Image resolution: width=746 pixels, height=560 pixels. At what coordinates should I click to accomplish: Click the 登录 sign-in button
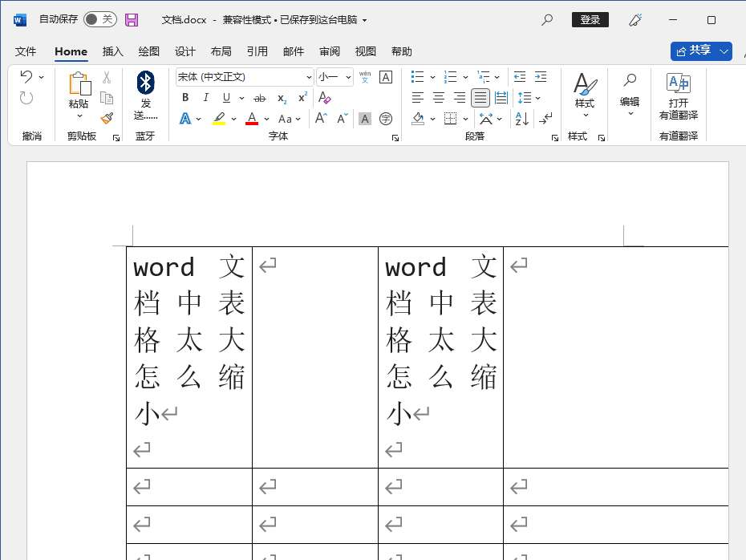tap(590, 19)
